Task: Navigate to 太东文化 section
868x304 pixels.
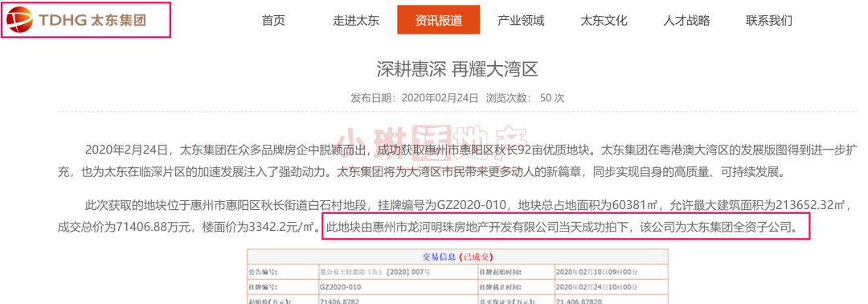Action: tap(604, 20)
